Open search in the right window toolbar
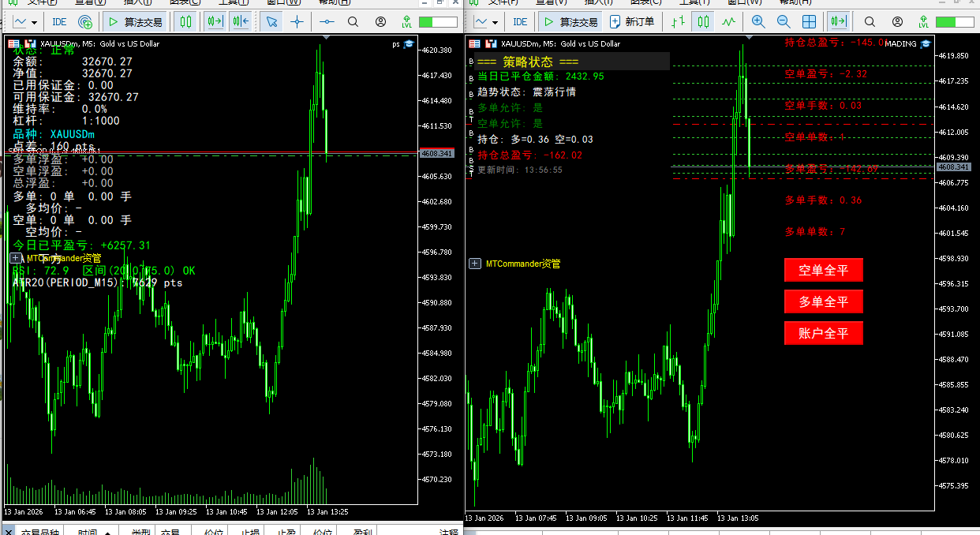The height and width of the screenshot is (535, 980). tap(869, 22)
